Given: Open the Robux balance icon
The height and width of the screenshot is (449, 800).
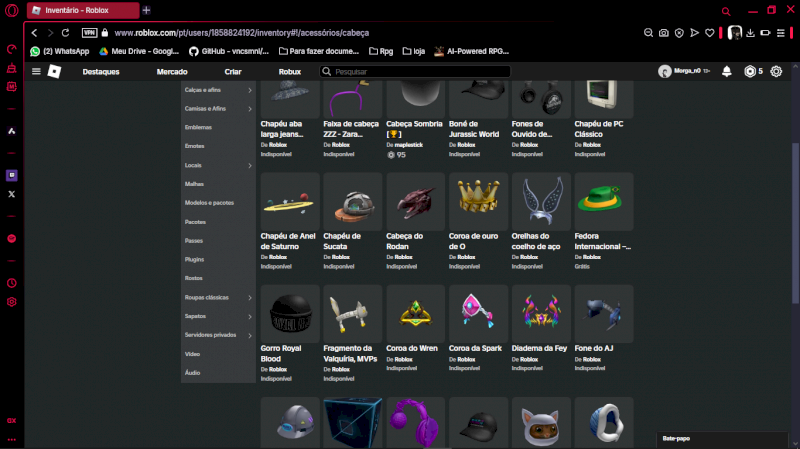Looking at the screenshot, I should pyautogui.click(x=749, y=71).
